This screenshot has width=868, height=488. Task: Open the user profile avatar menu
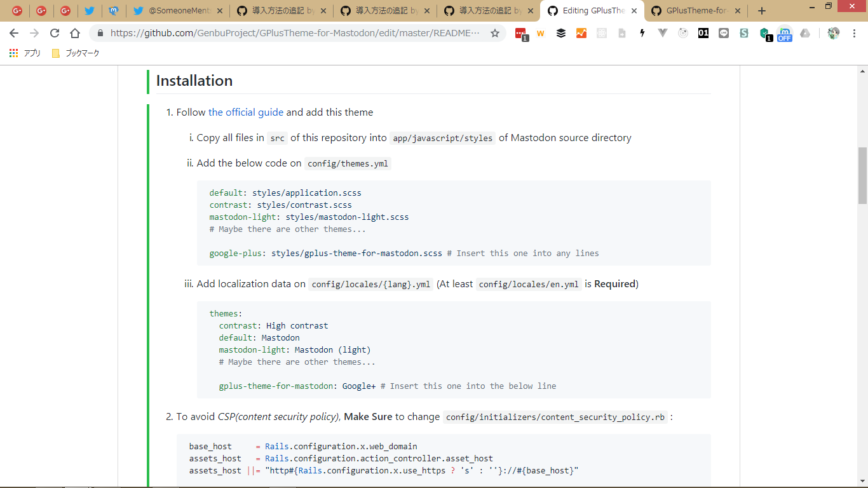click(834, 33)
